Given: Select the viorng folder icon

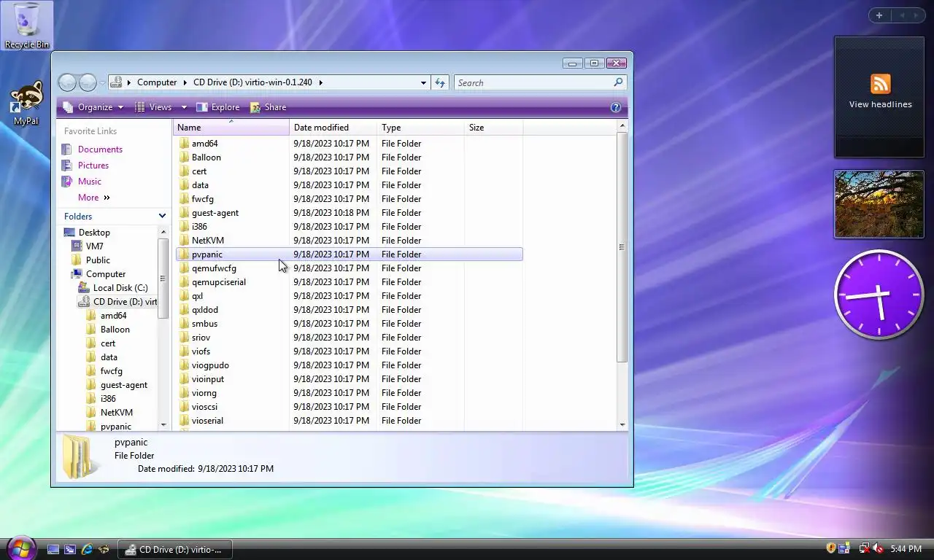Looking at the screenshot, I should click(184, 393).
